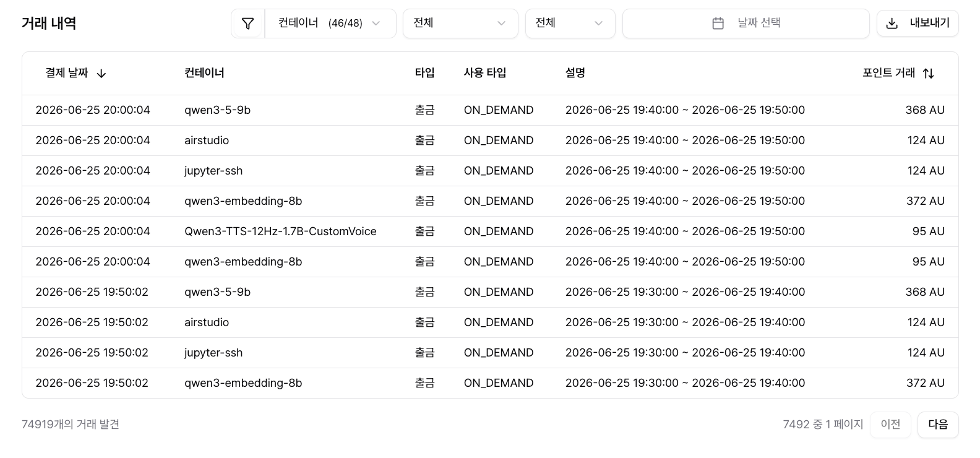Click the 사용 타입 column header
The image size is (980, 458).
[x=485, y=73]
